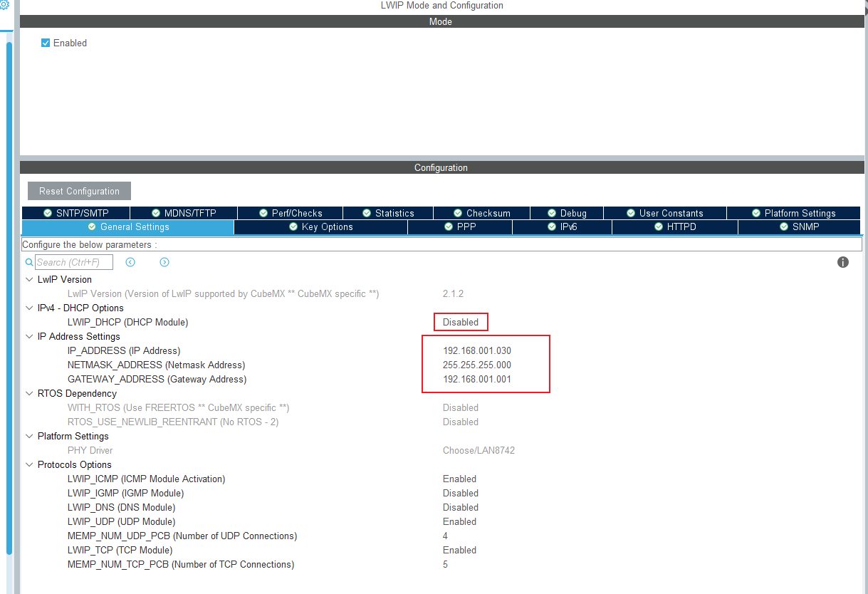Change the LWIP_ICMP Enabled value
The image size is (868, 594).
(x=459, y=479)
